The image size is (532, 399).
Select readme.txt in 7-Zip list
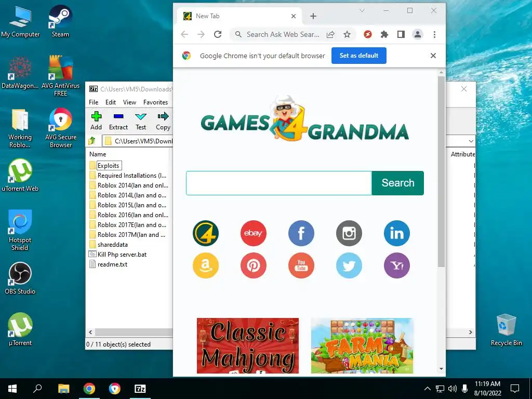pyautogui.click(x=113, y=264)
